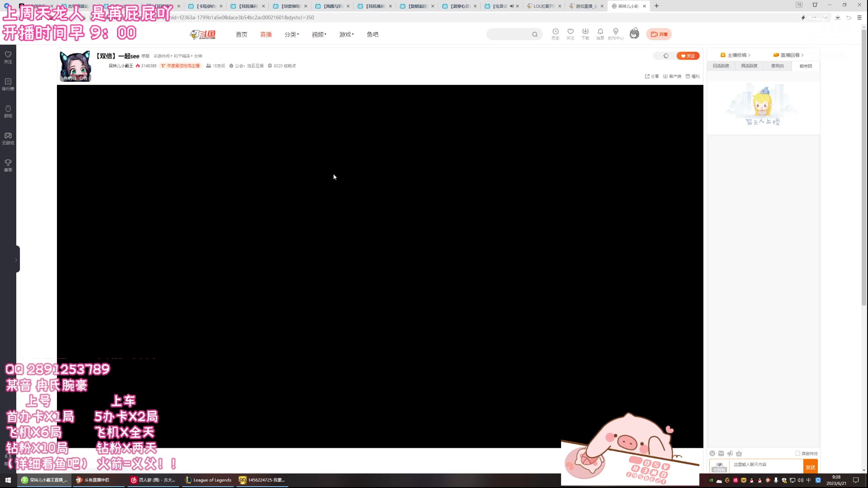
Task: Click the chat message input field
Action: pyautogui.click(x=767, y=466)
